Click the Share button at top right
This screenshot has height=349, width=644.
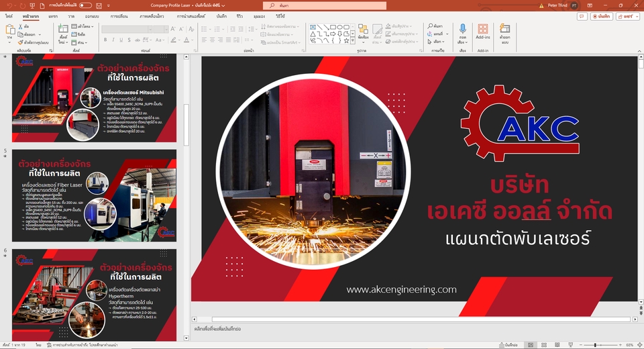(x=628, y=16)
